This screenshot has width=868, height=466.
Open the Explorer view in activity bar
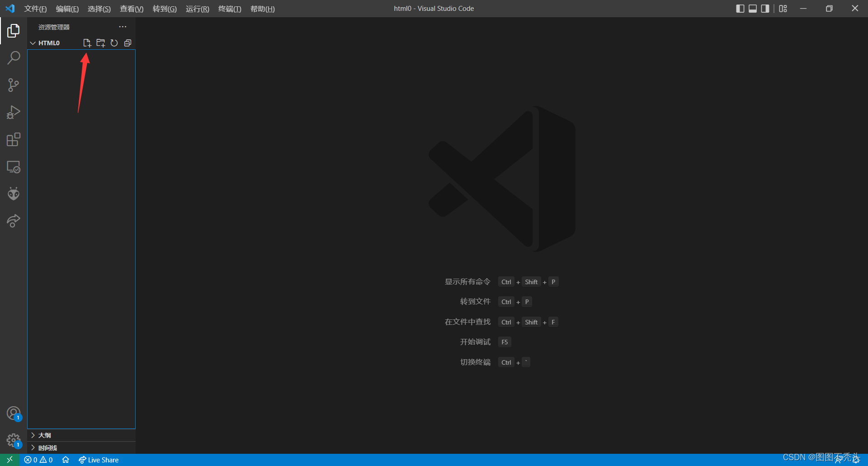pyautogui.click(x=14, y=31)
